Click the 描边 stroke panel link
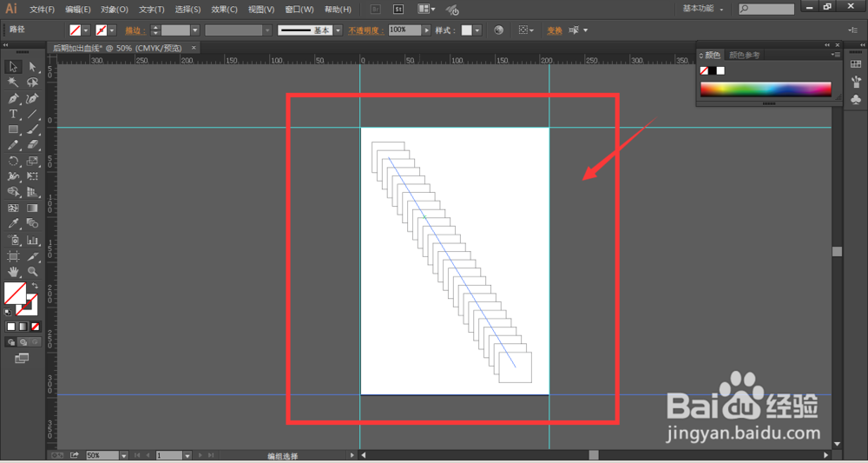The width and height of the screenshot is (868, 463). click(x=135, y=30)
